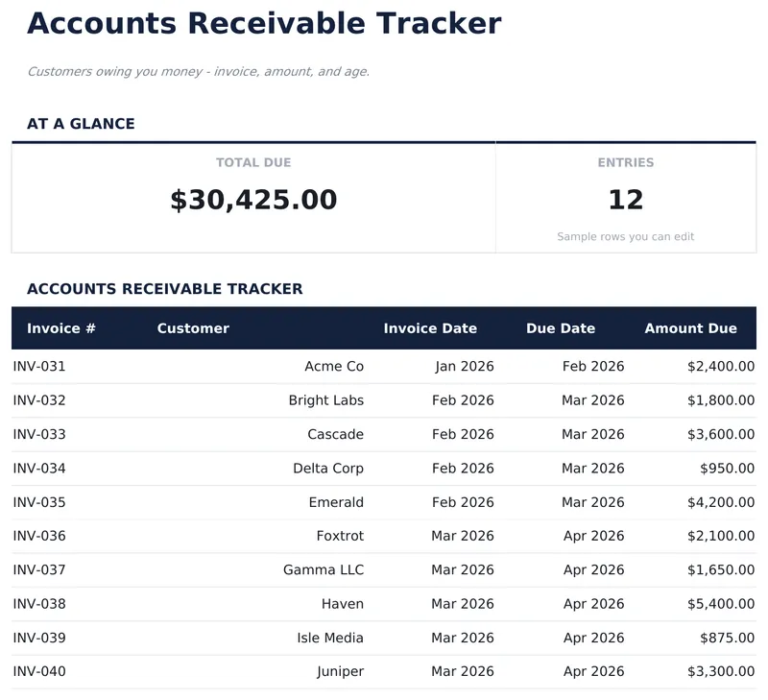The width and height of the screenshot is (768, 700).
Task: Click the Bright Labs customer name
Action: [324, 400]
